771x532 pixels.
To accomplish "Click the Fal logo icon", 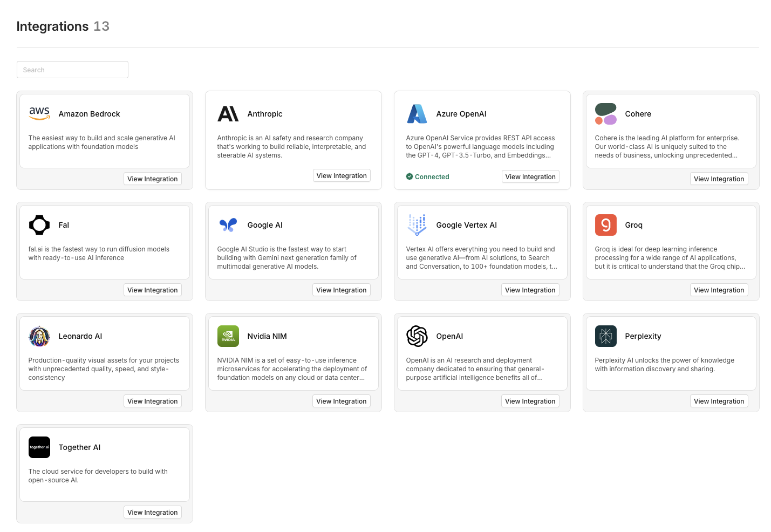I will click(39, 225).
